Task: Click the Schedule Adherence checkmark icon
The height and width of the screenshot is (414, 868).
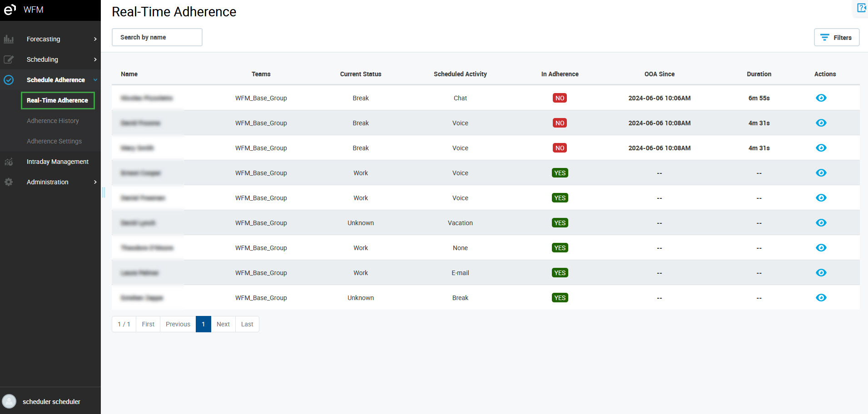Action: tap(9, 80)
